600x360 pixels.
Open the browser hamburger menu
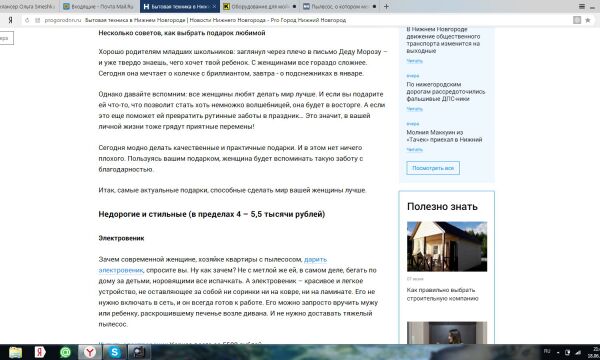(x=582, y=6)
